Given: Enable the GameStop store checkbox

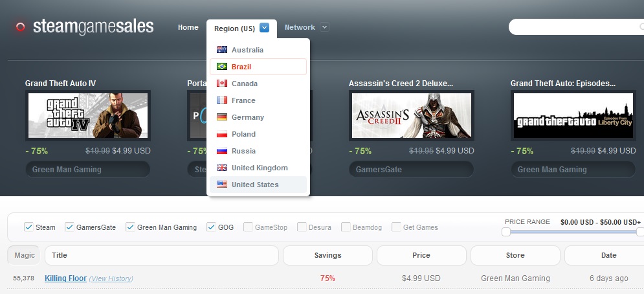Looking at the screenshot, I should coord(248,227).
